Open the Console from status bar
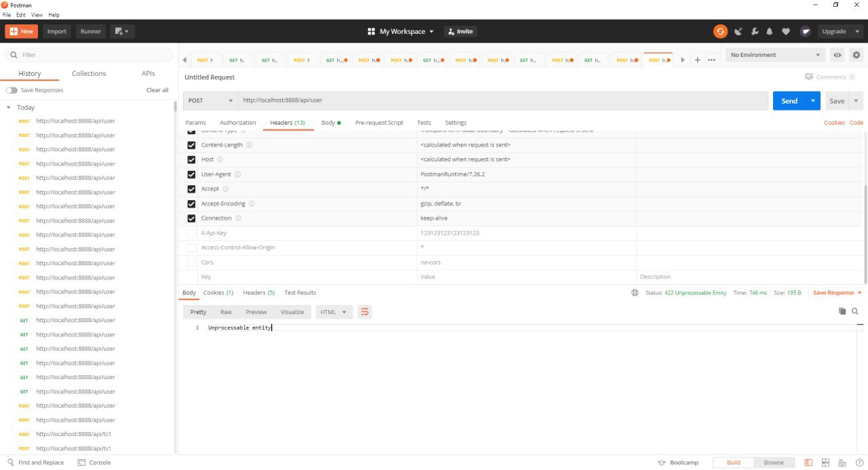This screenshot has width=868, height=470. click(94, 463)
